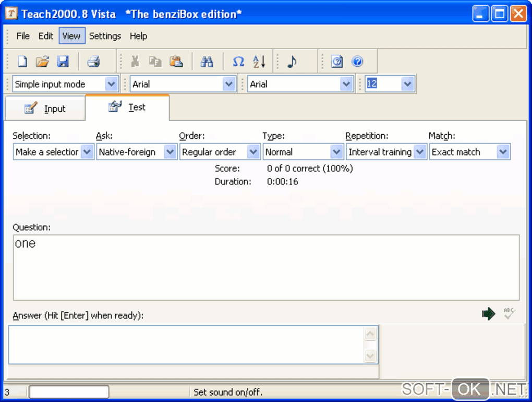532x402 pixels.
Task: Insert special character via Omega icon
Action: (238, 62)
